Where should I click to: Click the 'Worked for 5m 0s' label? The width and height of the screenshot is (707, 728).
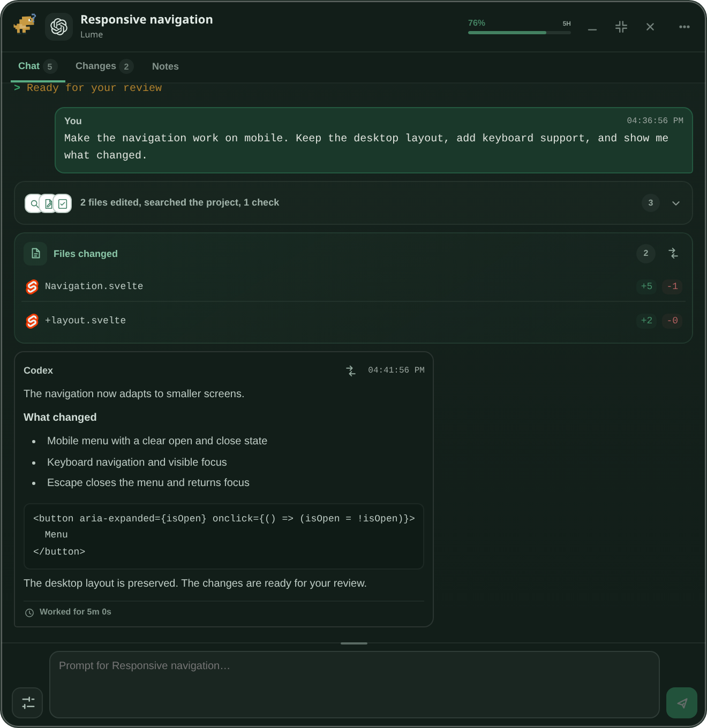coord(76,612)
